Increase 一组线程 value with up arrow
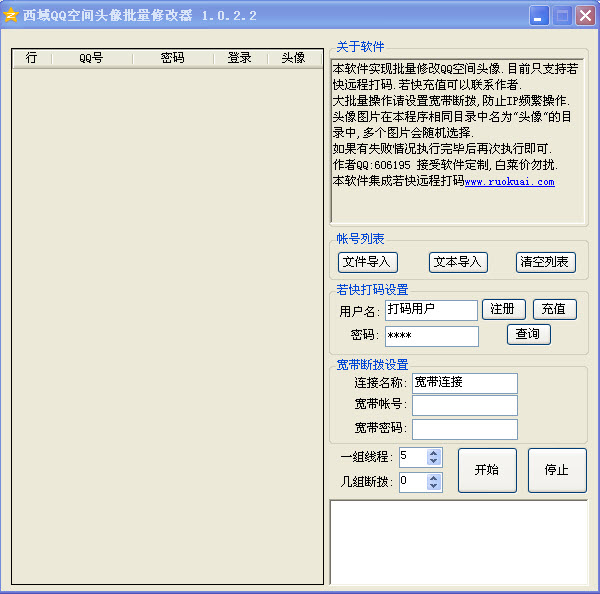 pos(434,453)
